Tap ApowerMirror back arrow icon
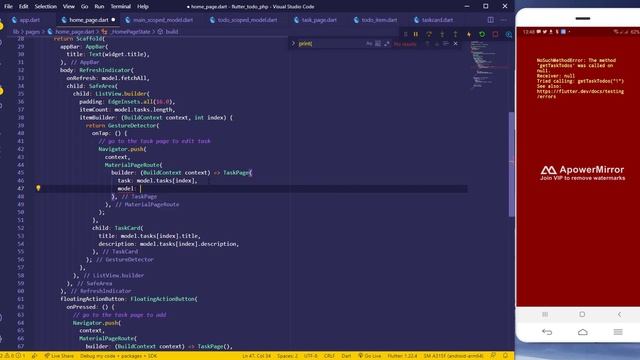 point(547,332)
